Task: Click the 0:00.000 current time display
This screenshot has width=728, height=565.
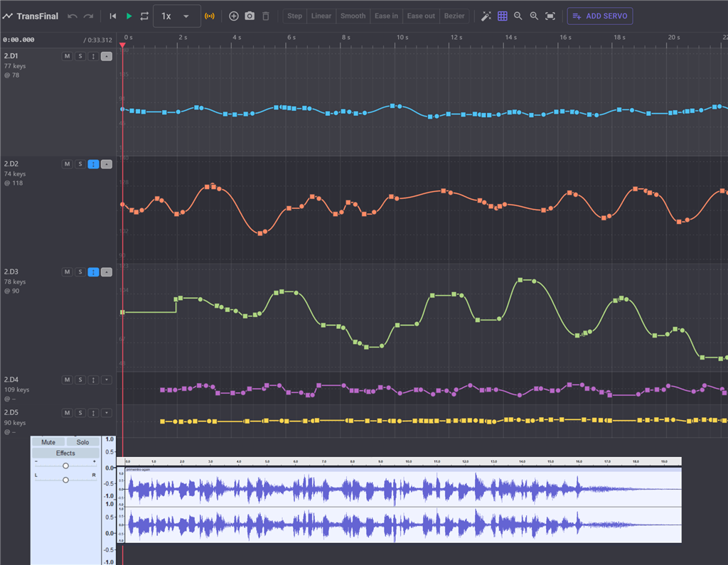Action: click(x=18, y=40)
